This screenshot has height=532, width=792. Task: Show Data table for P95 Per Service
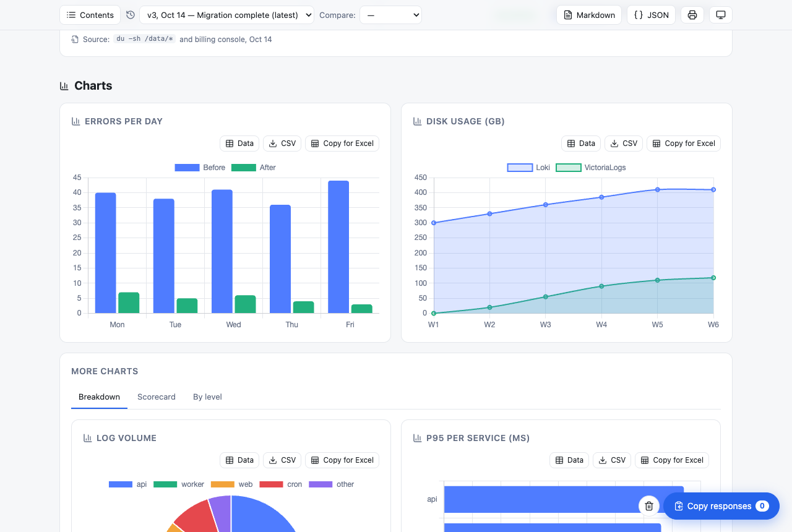pyautogui.click(x=569, y=460)
